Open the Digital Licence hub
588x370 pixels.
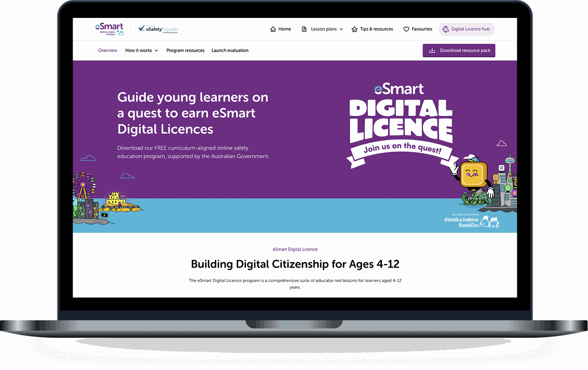pyautogui.click(x=467, y=29)
